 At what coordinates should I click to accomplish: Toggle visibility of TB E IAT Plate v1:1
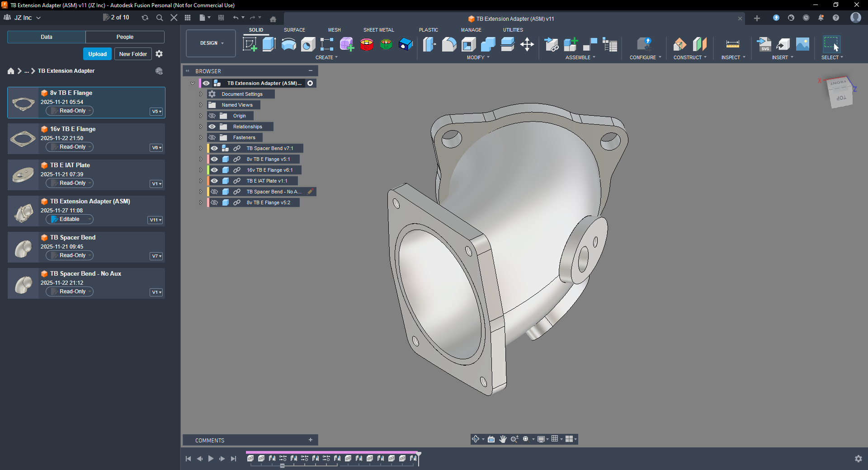[x=214, y=181]
